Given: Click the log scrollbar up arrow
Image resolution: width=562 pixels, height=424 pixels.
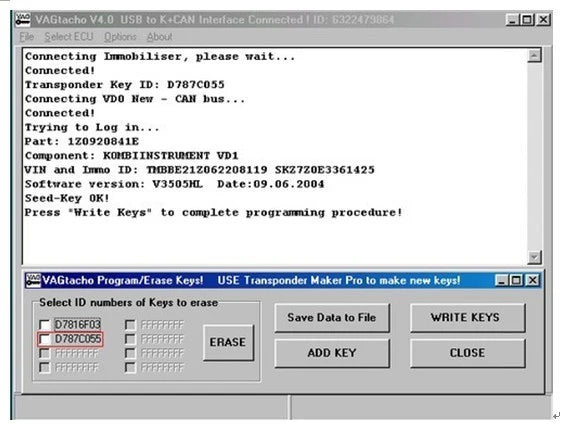Looking at the screenshot, I should [534, 56].
